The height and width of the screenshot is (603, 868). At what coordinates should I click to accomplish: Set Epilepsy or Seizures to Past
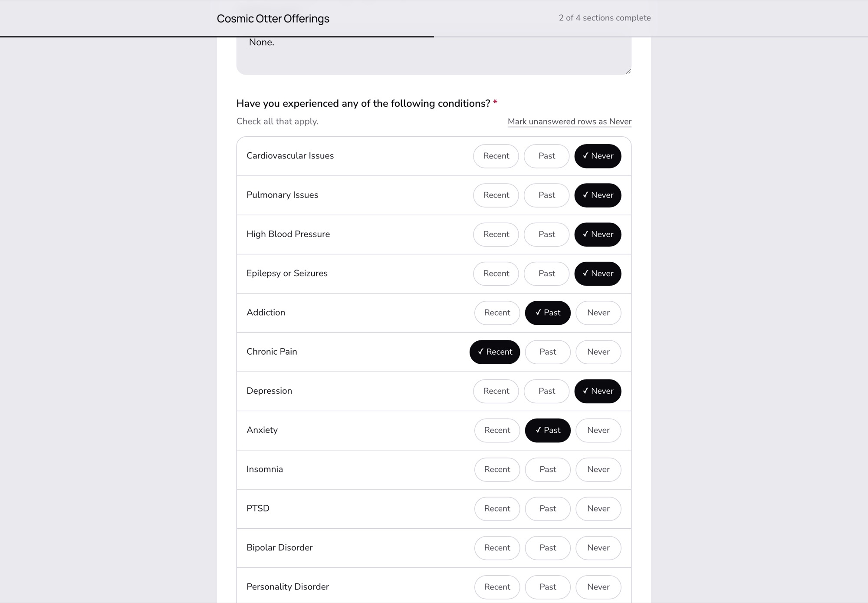pyautogui.click(x=546, y=273)
